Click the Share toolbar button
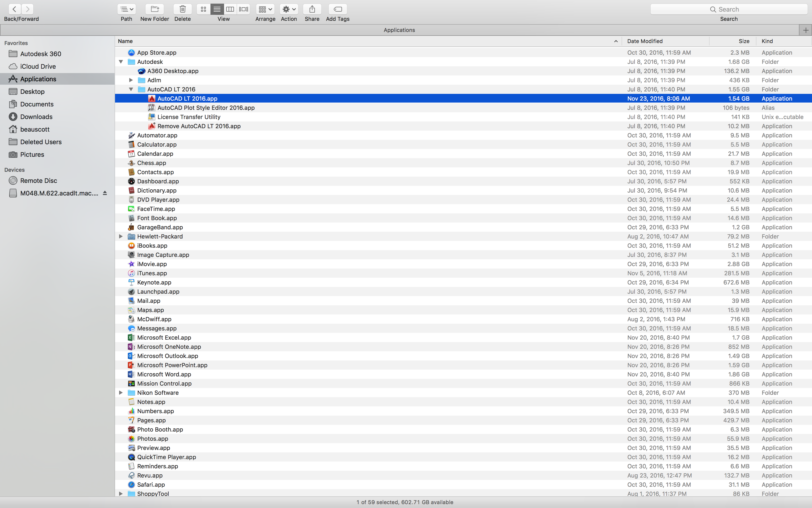 click(x=312, y=9)
